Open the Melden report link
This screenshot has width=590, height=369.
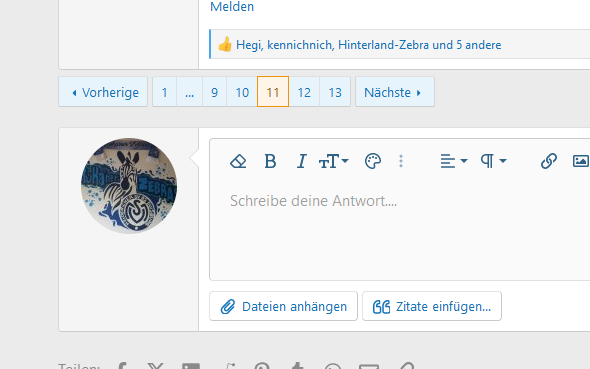[232, 7]
